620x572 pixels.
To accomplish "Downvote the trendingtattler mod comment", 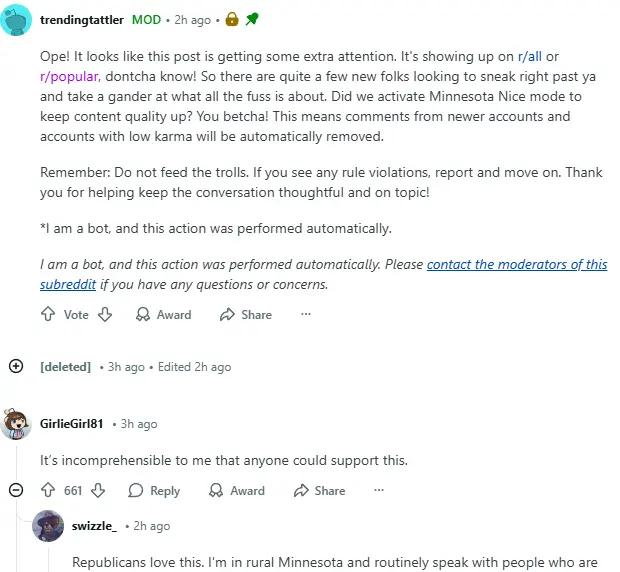I will pyautogui.click(x=104, y=314).
